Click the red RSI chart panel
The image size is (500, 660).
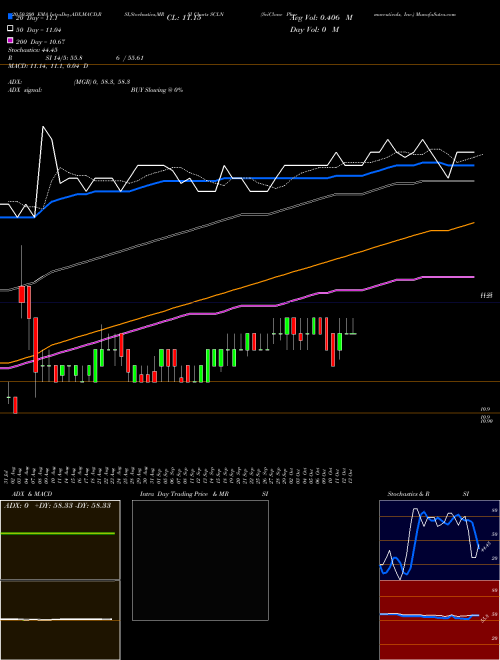coord(439,620)
